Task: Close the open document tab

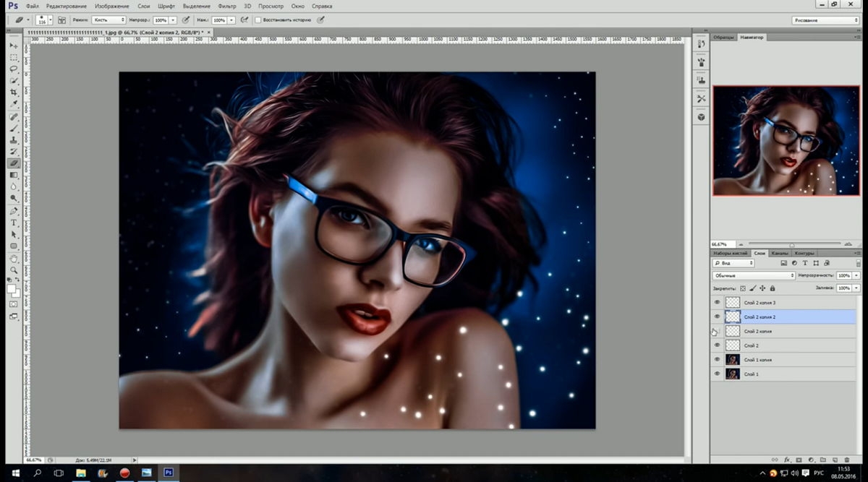Action: (208, 33)
